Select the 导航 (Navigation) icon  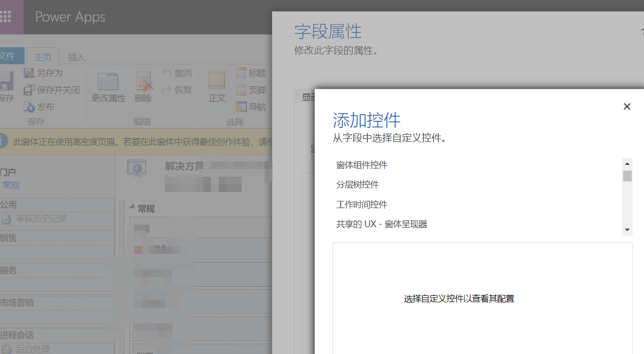(x=250, y=106)
